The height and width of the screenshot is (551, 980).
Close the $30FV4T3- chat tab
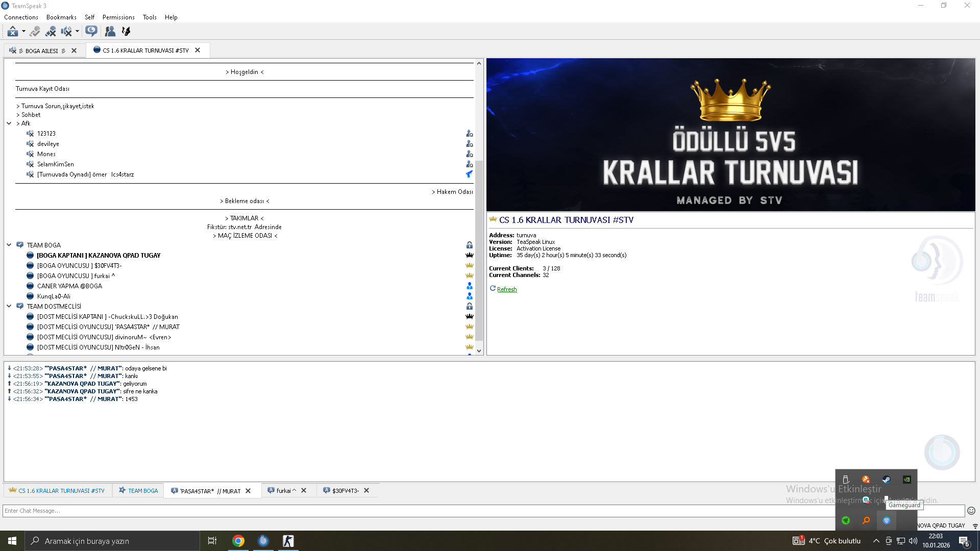[366, 491]
